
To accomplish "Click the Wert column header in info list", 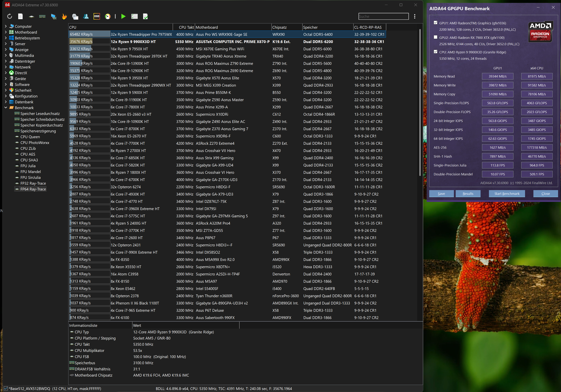I will (185, 325).
